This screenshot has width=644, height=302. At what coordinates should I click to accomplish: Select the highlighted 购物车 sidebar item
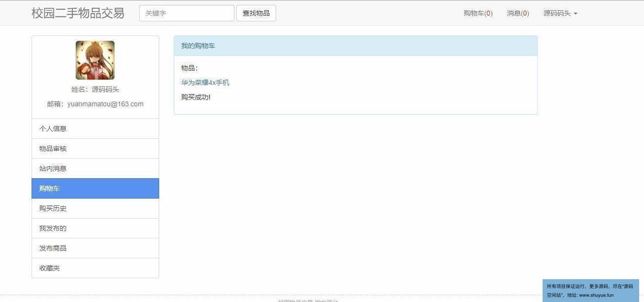(x=95, y=188)
